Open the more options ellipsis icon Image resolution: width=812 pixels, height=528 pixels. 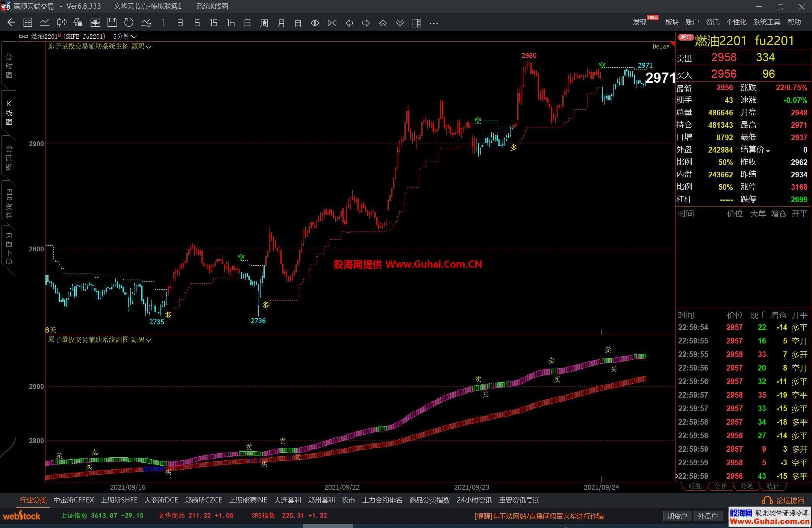pyautogui.click(x=434, y=23)
